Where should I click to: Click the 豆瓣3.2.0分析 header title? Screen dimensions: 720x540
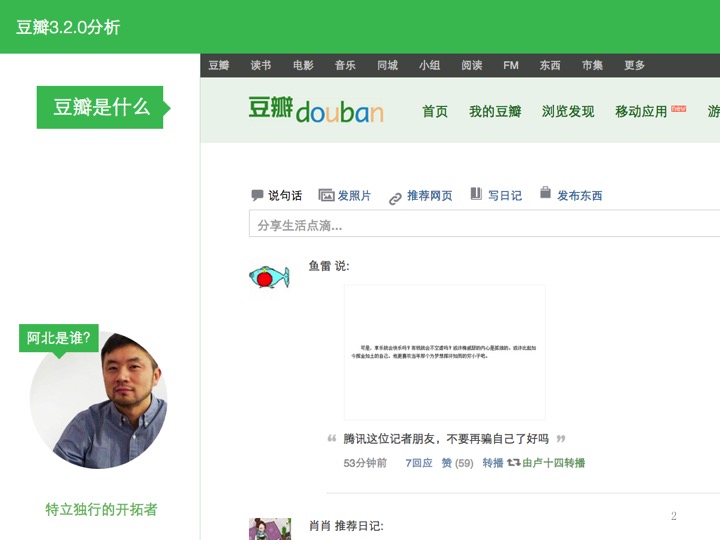(x=68, y=27)
